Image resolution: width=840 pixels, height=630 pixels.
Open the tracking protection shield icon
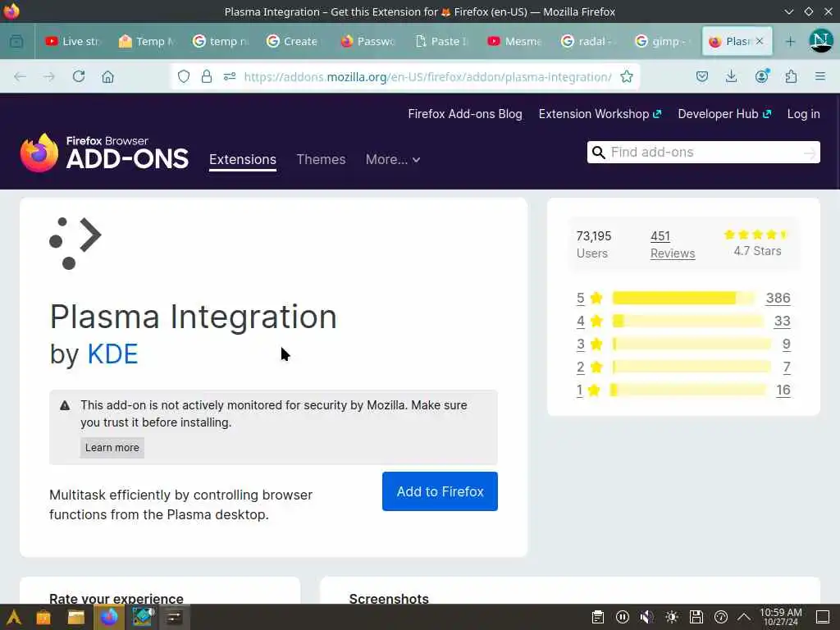click(x=184, y=76)
